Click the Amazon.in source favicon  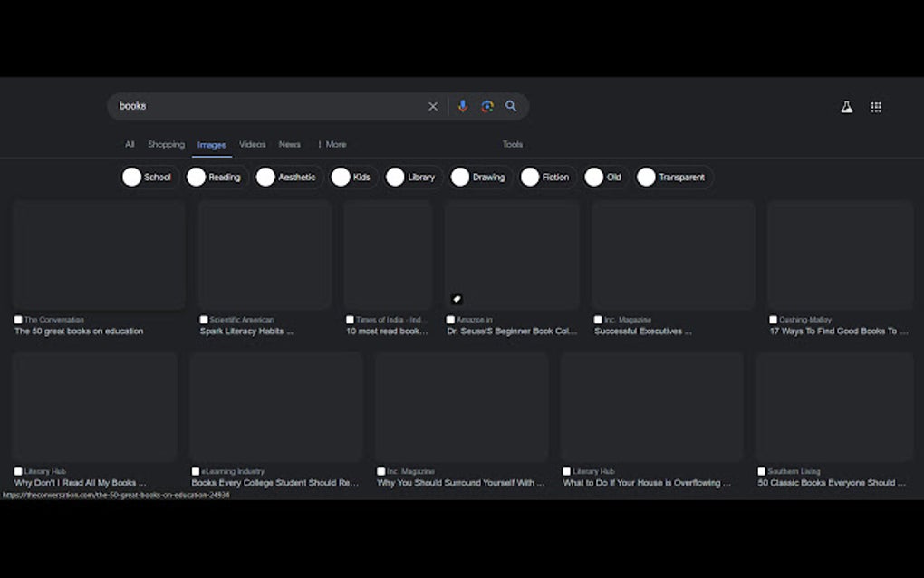(x=450, y=319)
